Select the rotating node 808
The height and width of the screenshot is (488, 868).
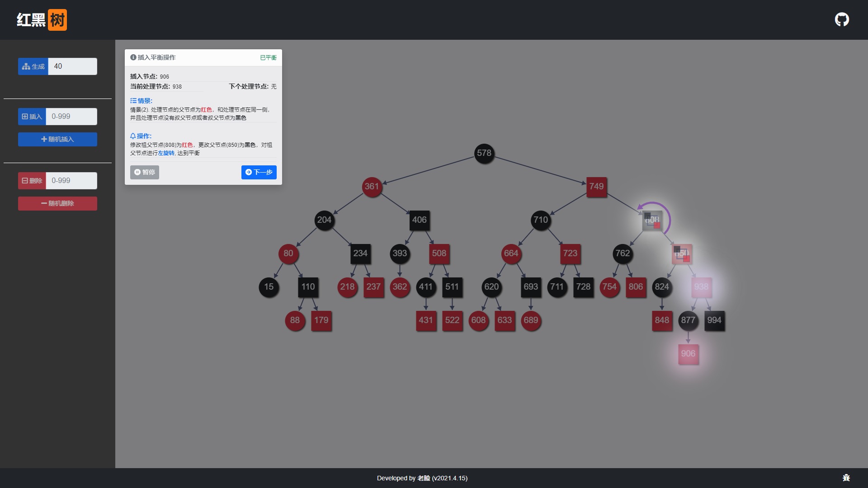[x=652, y=220]
